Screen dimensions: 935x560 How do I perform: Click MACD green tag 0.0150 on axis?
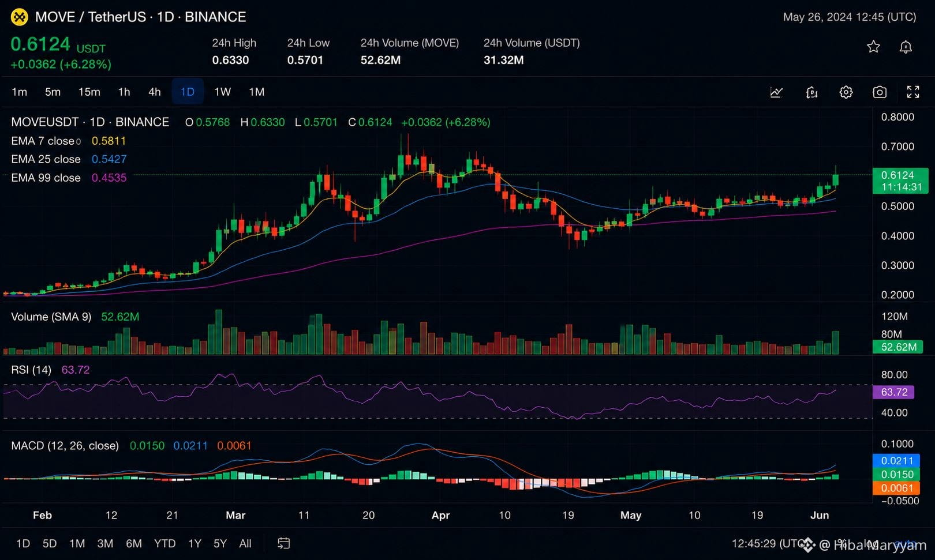coord(896,474)
